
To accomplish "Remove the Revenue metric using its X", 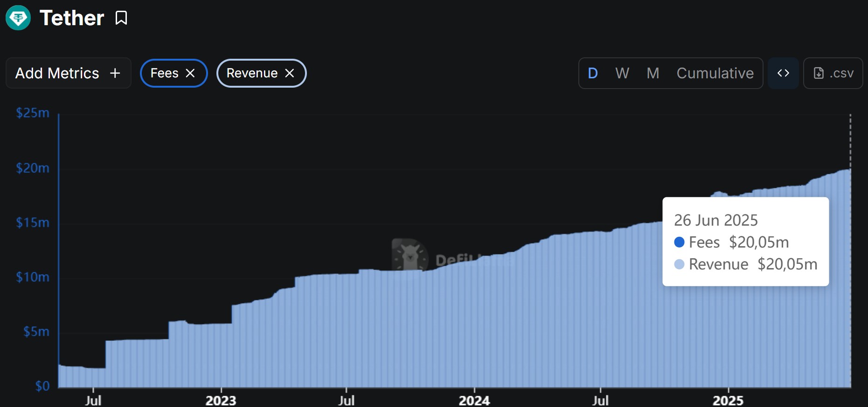I will click(290, 73).
